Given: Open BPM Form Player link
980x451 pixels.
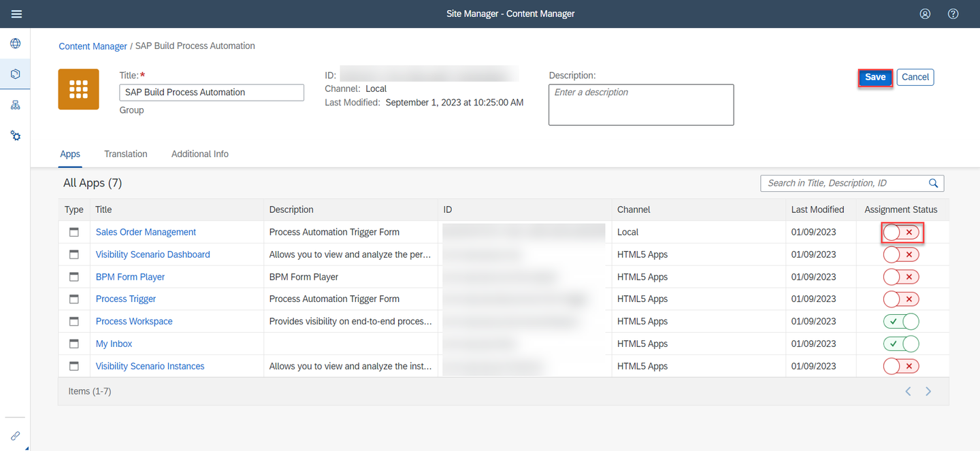Looking at the screenshot, I should pos(130,277).
